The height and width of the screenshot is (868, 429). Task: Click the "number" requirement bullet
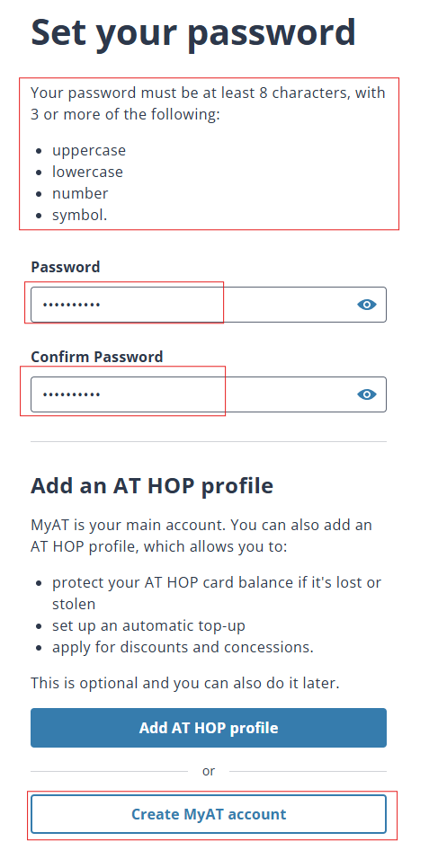[80, 193]
